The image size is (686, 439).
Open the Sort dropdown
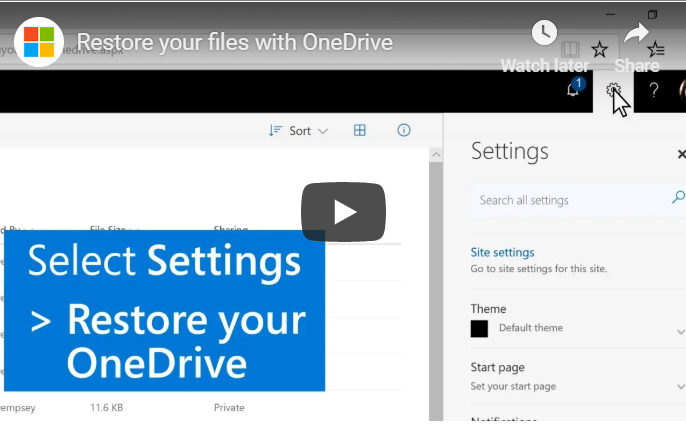(298, 130)
